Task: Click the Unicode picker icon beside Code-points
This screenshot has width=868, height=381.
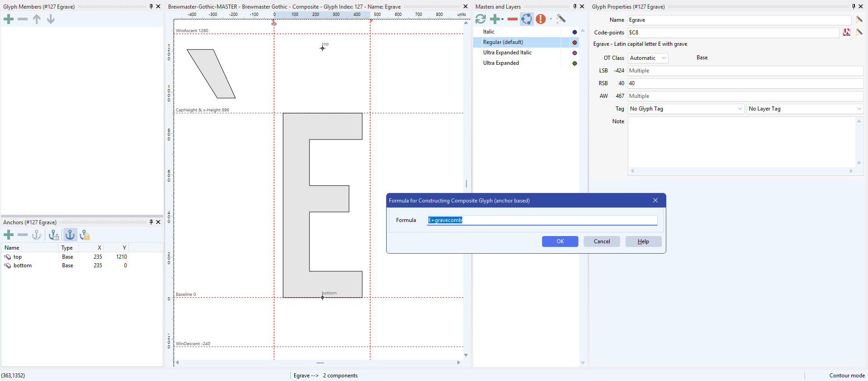Action: 846,32
